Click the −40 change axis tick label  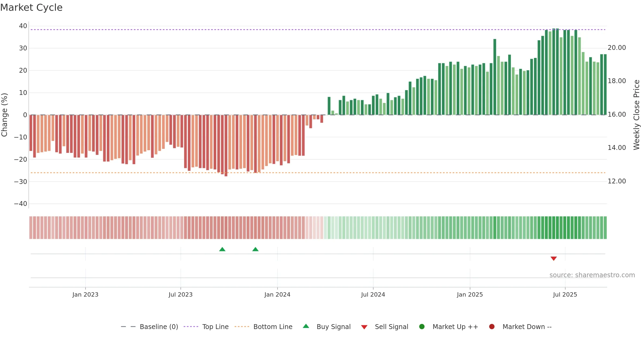(x=21, y=204)
